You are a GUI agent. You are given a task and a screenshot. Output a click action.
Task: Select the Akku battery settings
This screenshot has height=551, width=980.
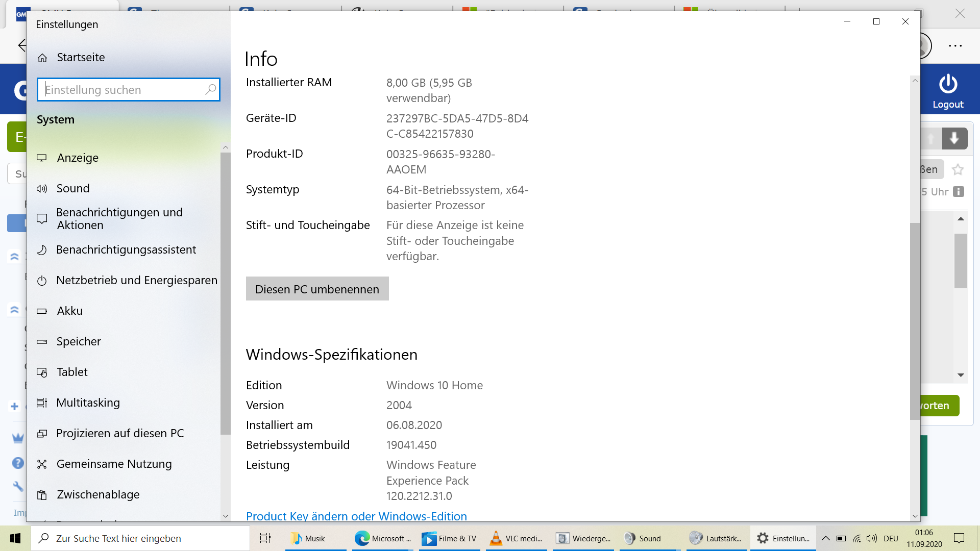point(69,311)
